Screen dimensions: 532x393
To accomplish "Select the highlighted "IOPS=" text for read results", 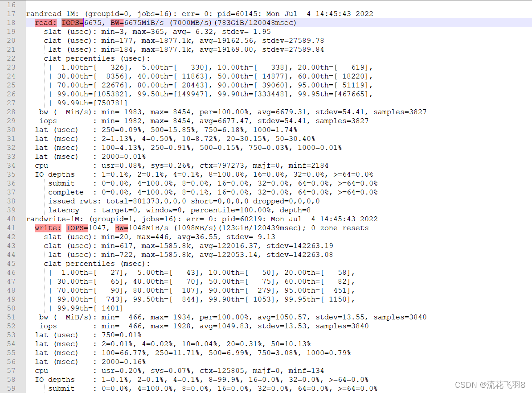I will tap(73, 22).
